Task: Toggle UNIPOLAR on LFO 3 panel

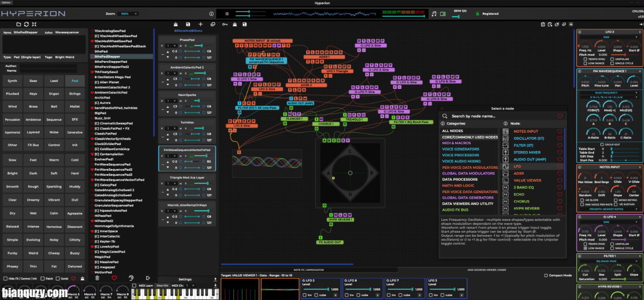Action: point(612,59)
